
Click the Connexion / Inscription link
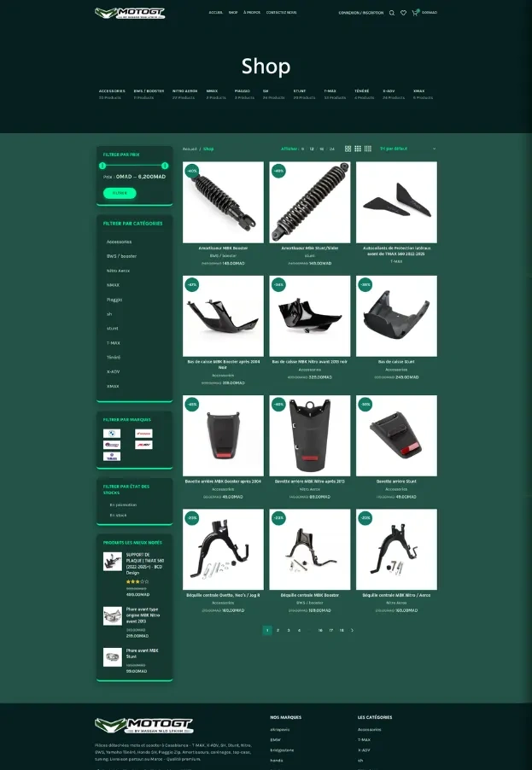(x=361, y=13)
